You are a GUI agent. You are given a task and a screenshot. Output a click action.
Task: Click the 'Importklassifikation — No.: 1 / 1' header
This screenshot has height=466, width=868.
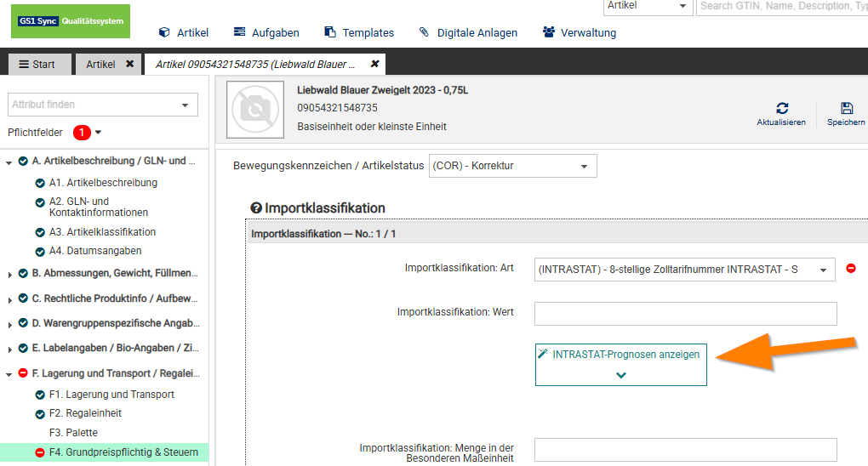tap(323, 234)
